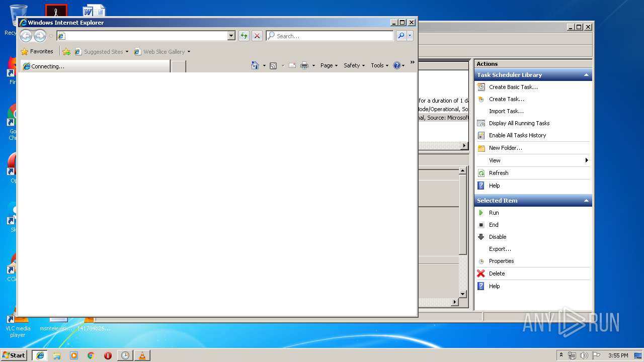Click End for selected task
644x362 pixels.
(x=494, y=225)
